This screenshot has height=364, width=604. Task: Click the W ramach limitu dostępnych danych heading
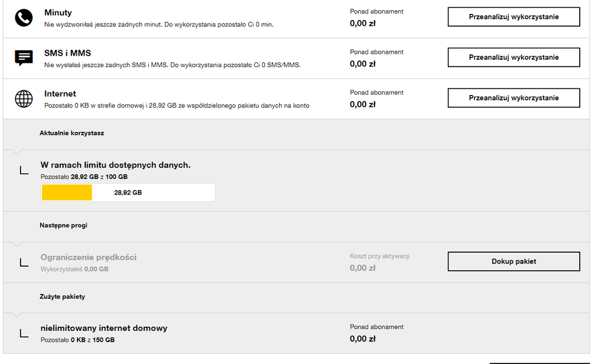[115, 164]
